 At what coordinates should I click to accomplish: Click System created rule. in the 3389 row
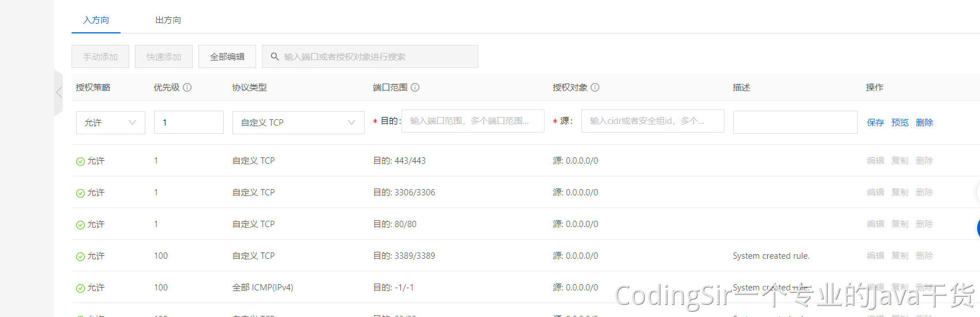point(771,256)
